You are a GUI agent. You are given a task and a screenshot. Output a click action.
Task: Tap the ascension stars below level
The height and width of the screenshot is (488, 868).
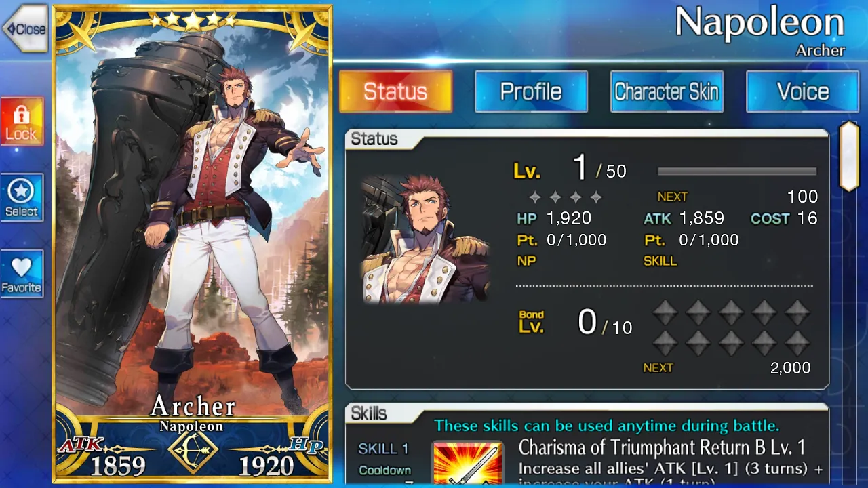566,197
